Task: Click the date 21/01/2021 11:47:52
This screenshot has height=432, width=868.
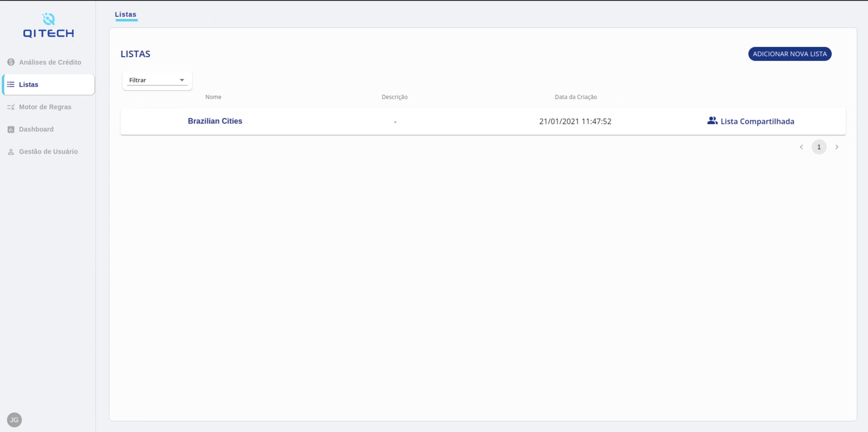Action: [x=575, y=121]
